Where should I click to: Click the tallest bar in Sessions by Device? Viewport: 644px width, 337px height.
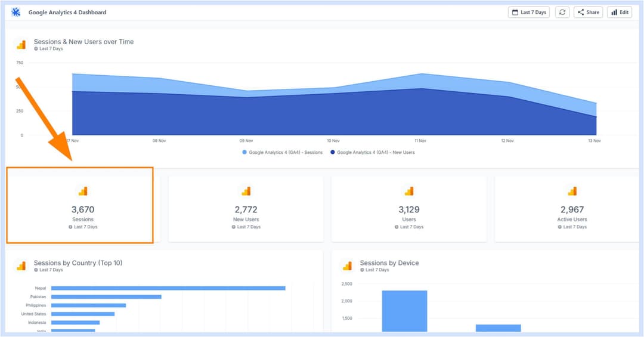pos(404,311)
